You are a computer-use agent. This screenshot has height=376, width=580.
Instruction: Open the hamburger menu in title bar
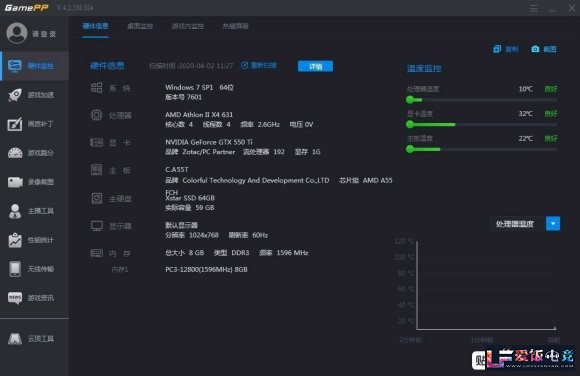(533, 8)
